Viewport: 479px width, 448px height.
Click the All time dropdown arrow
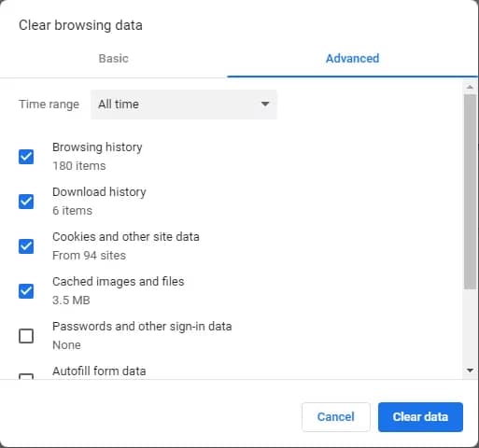[265, 104]
